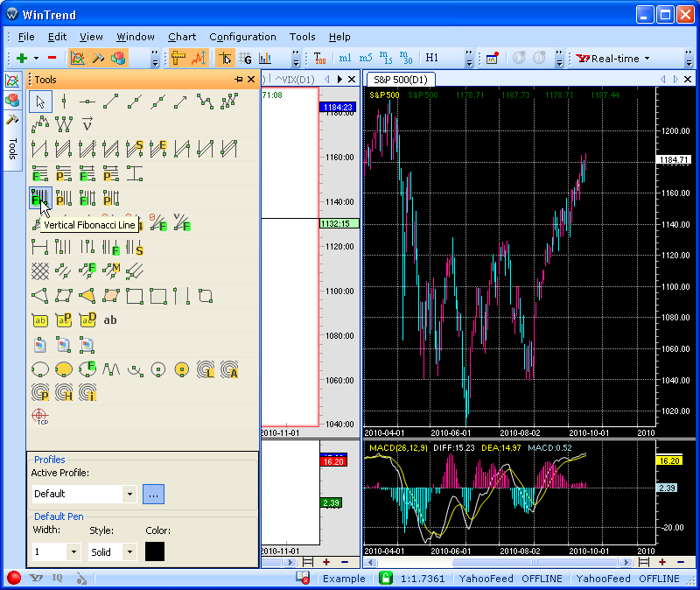Choose the yellow filled ellipse tool
This screenshot has width=700, height=590.
tap(64, 369)
